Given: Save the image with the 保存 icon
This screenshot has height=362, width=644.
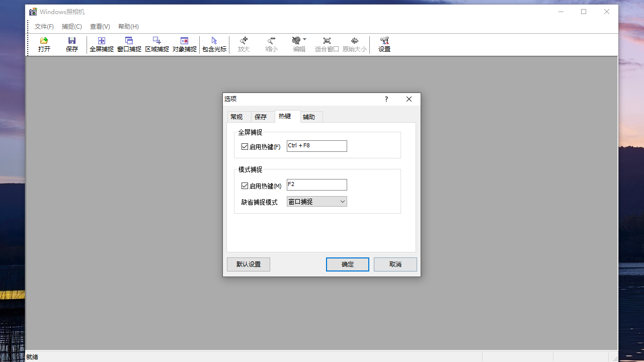Looking at the screenshot, I should pyautogui.click(x=71, y=44).
